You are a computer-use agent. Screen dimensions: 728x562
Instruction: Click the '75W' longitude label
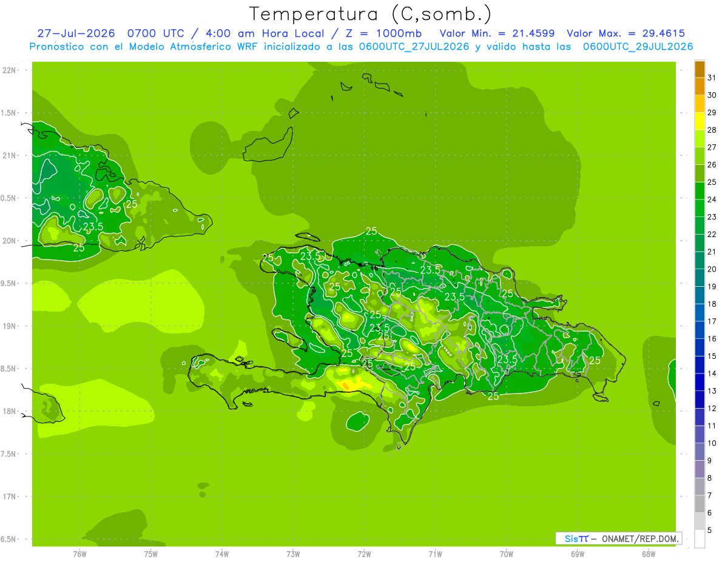pyautogui.click(x=151, y=554)
